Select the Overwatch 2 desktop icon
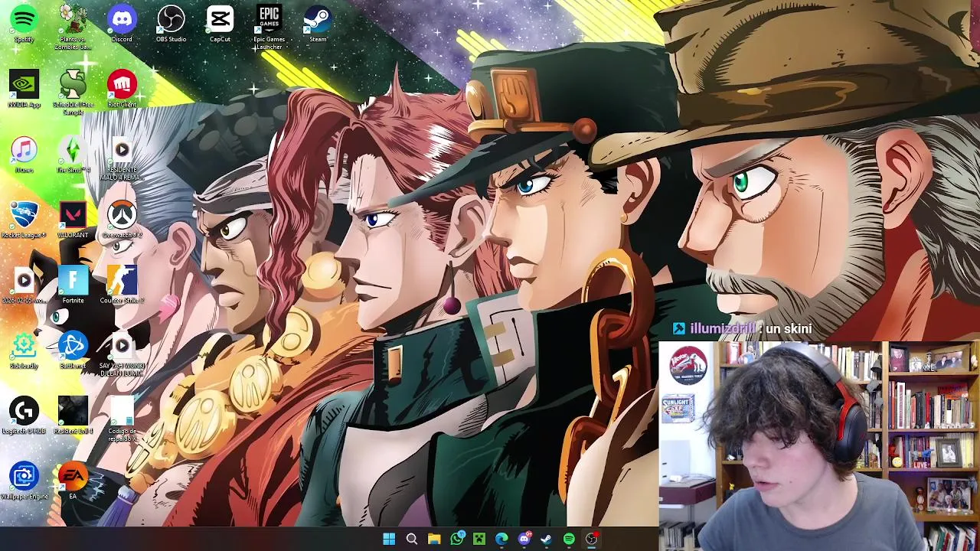 (122, 220)
